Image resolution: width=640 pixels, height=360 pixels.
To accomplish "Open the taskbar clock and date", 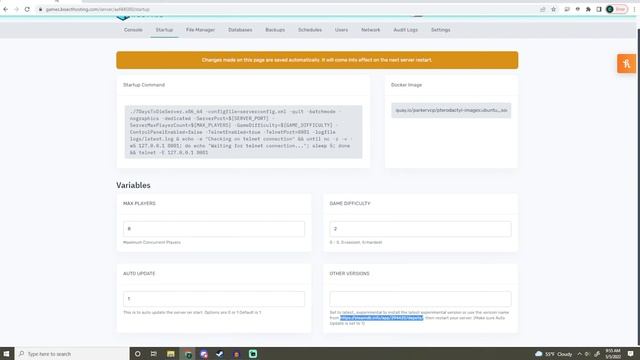I will click(613, 353).
